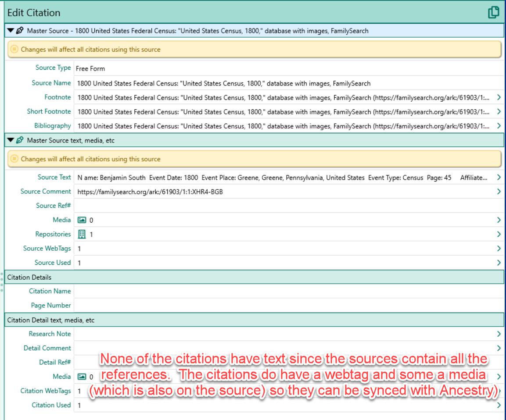Click the Research Note label
This screenshot has height=420, width=506.
50,334
